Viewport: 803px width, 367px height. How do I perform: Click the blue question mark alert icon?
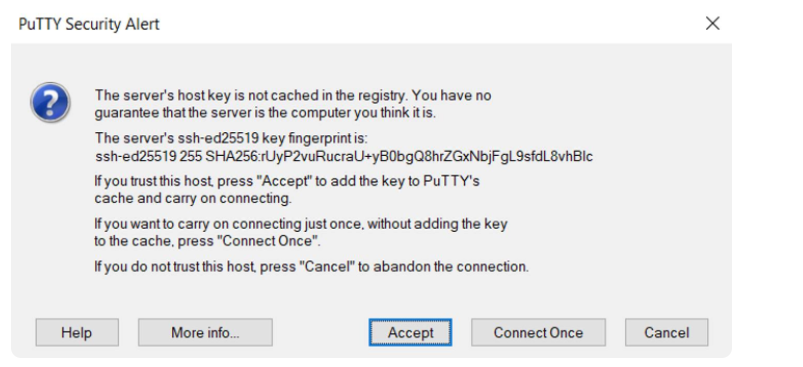50,102
